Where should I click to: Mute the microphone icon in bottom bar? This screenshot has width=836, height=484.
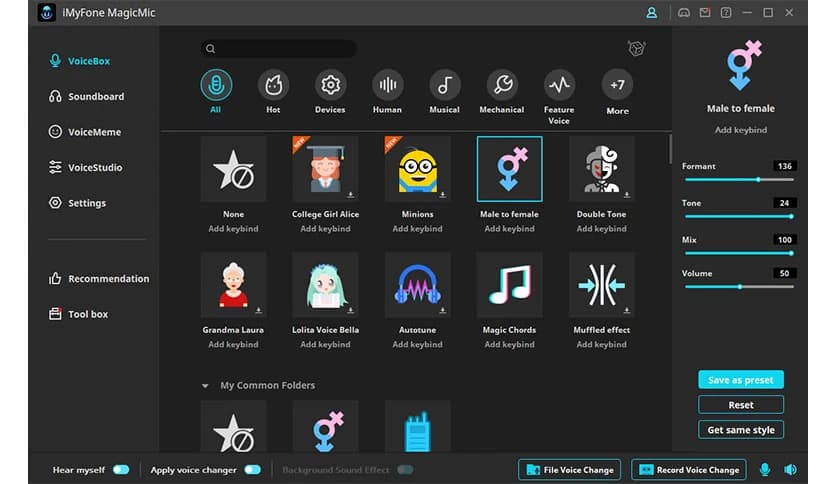pos(765,469)
